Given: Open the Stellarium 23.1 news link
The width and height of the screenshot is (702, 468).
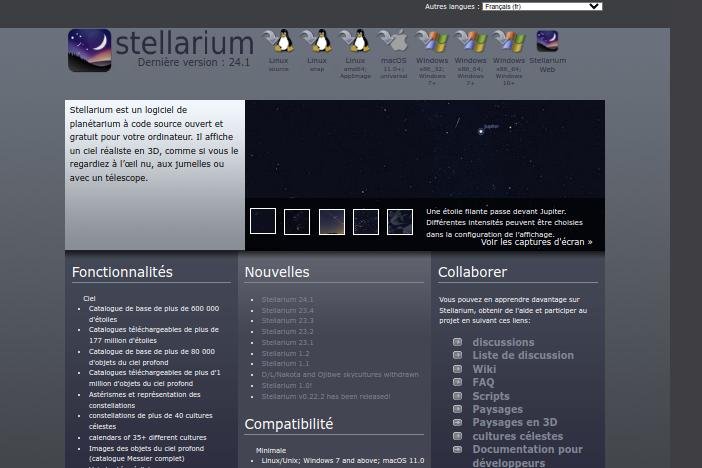Looking at the screenshot, I should [287, 342].
